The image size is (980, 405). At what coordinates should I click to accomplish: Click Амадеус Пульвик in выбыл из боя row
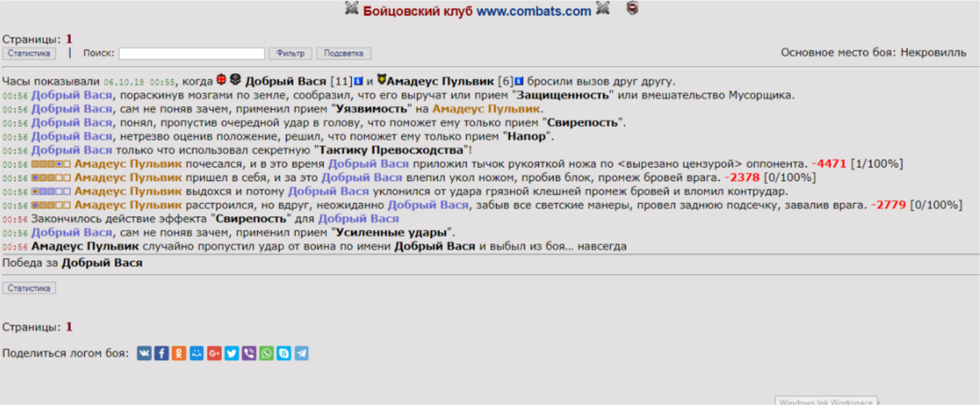tap(86, 246)
